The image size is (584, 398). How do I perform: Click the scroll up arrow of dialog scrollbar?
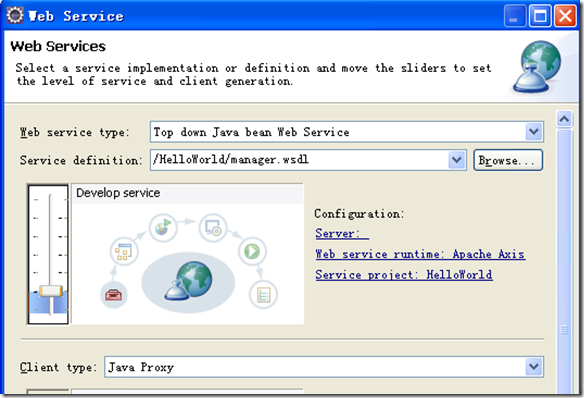pyautogui.click(x=564, y=119)
